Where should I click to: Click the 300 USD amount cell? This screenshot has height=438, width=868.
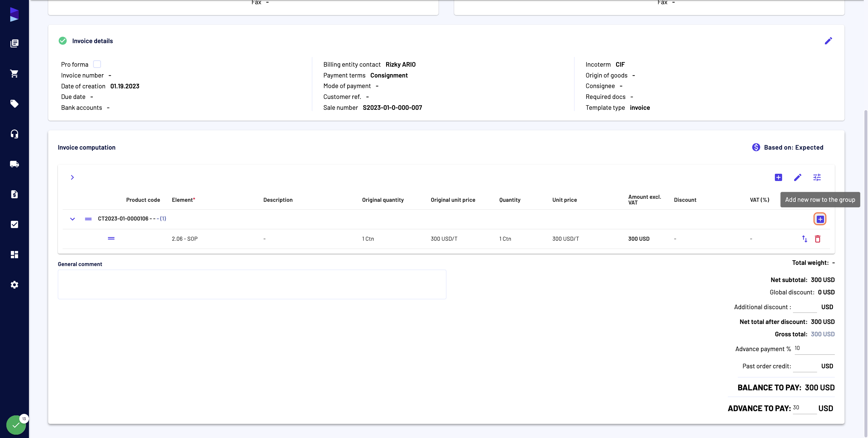639,239
